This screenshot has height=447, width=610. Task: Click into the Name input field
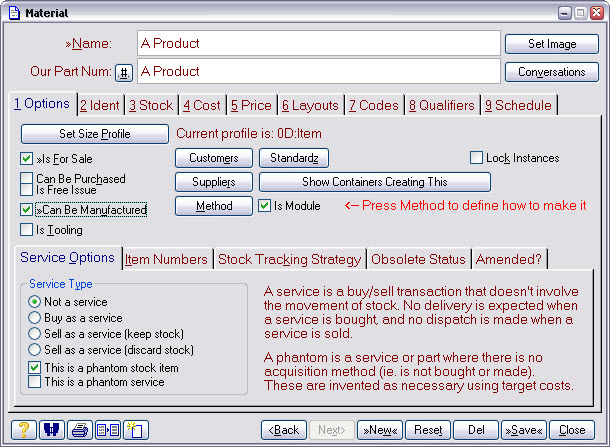(x=319, y=43)
